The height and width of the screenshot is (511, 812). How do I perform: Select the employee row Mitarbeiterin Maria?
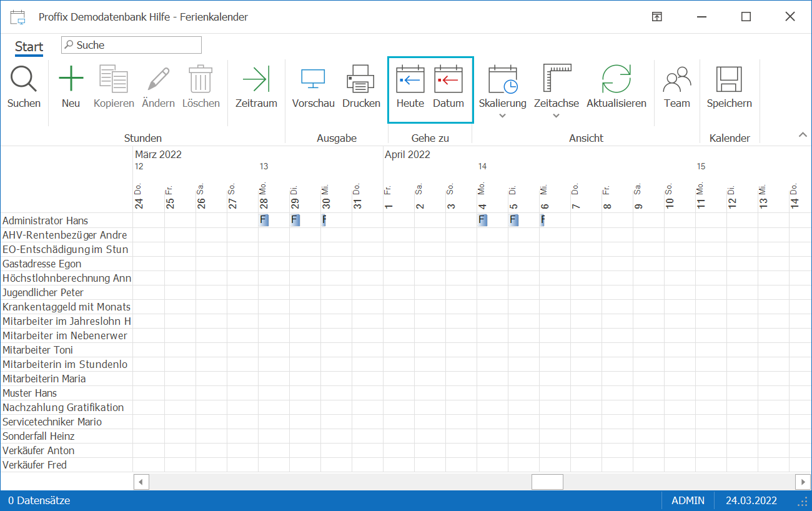click(x=66, y=379)
